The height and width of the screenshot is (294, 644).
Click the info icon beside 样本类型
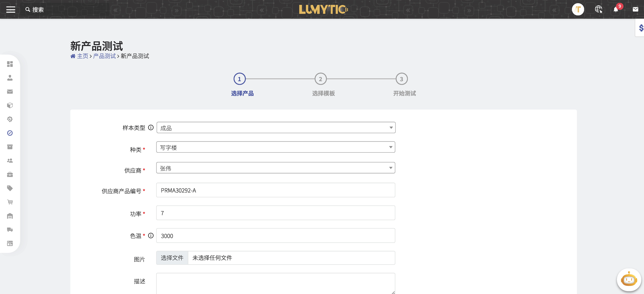tap(151, 127)
